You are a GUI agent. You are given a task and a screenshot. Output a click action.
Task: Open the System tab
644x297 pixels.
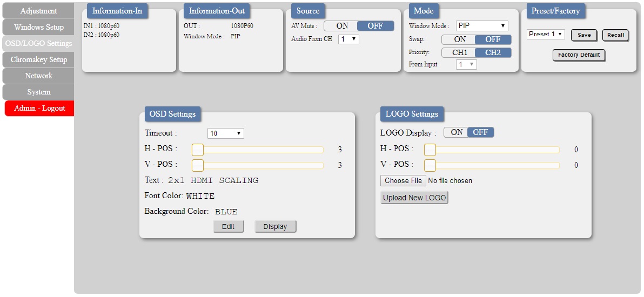(x=38, y=92)
